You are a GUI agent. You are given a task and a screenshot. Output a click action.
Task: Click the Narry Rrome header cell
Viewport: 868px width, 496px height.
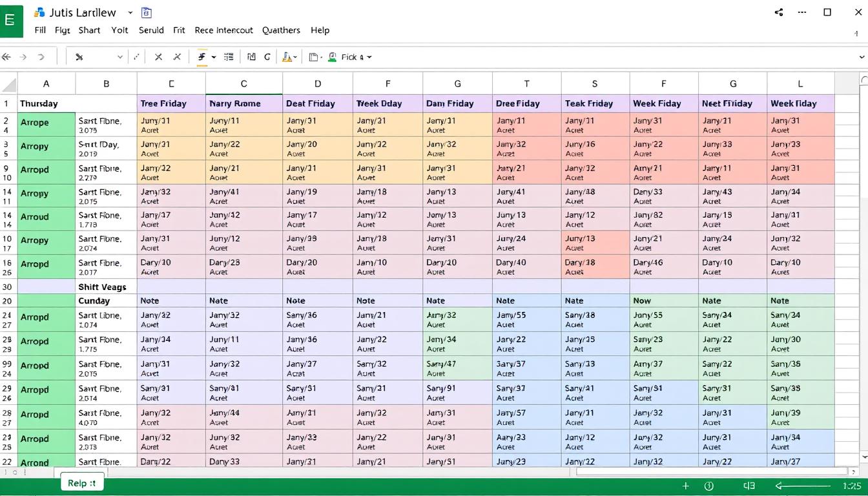pos(244,103)
